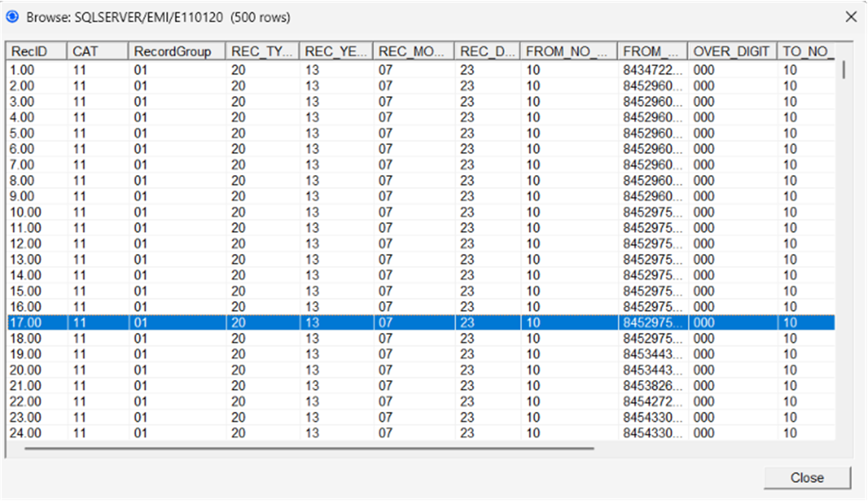The width and height of the screenshot is (868, 501).
Task: Click the 8454272... value in row 22.00
Action: point(652,402)
